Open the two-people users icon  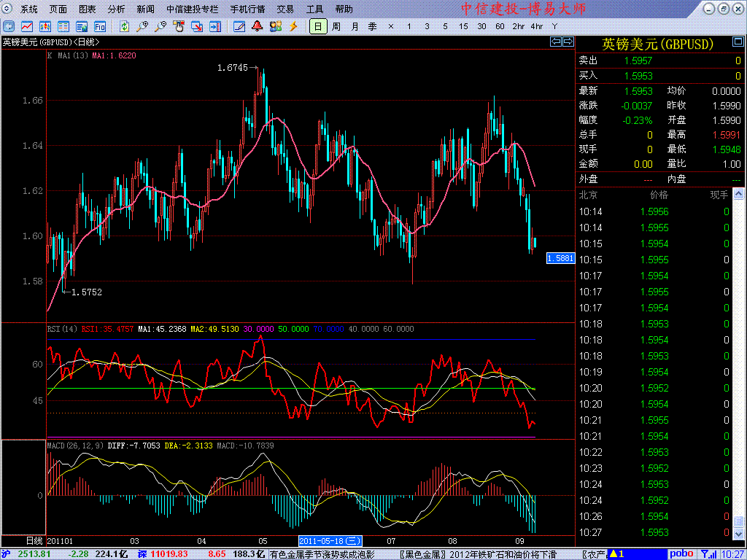275,27
